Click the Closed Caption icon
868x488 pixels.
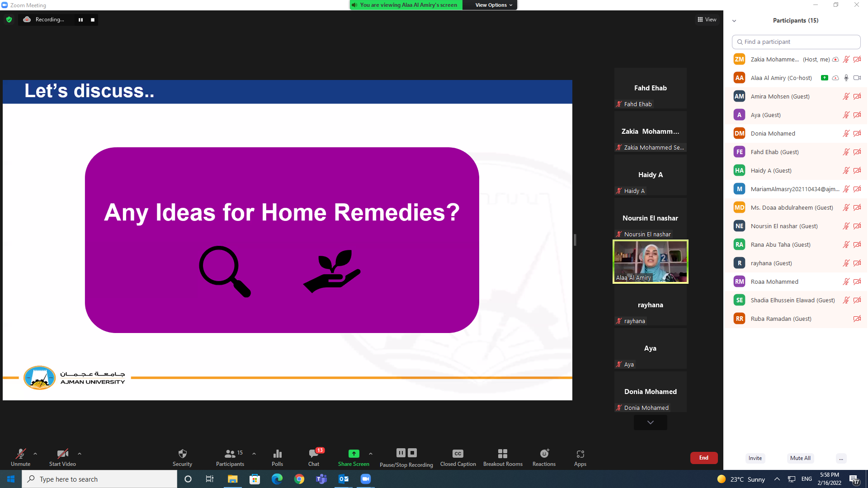click(x=458, y=454)
